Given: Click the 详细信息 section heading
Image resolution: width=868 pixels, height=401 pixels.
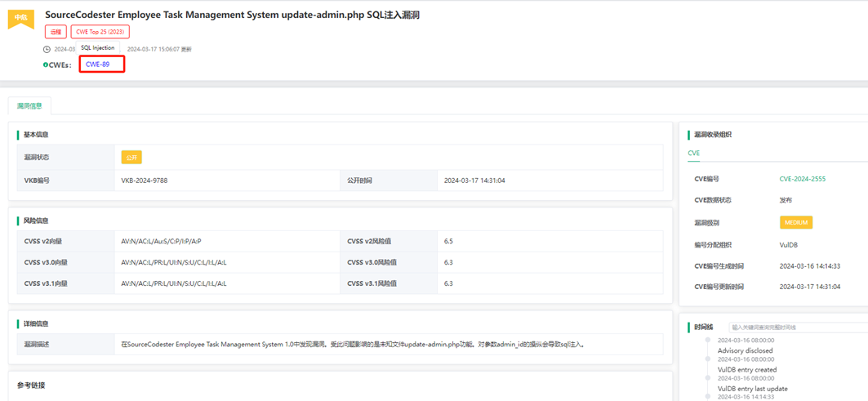Looking at the screenshot, I should [35, 323].
